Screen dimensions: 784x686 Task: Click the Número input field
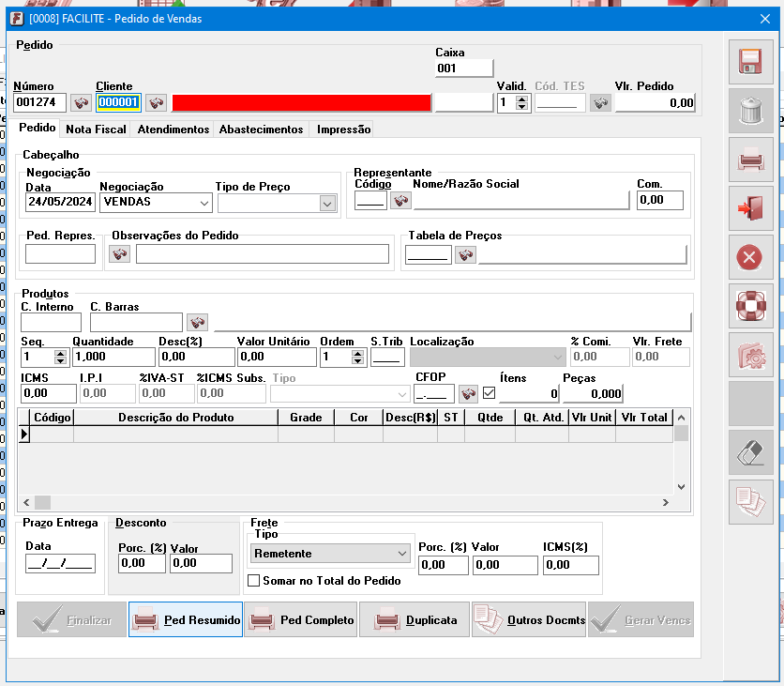click(40, 102)
